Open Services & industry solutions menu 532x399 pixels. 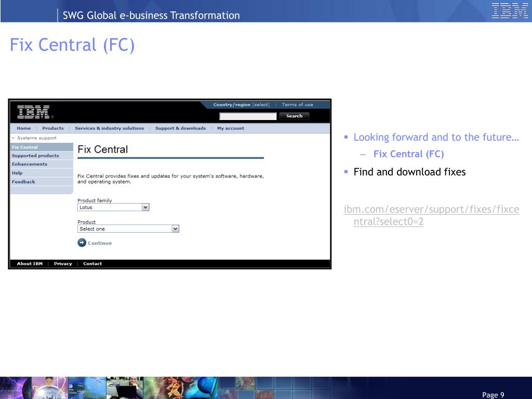tap(109, 128)
